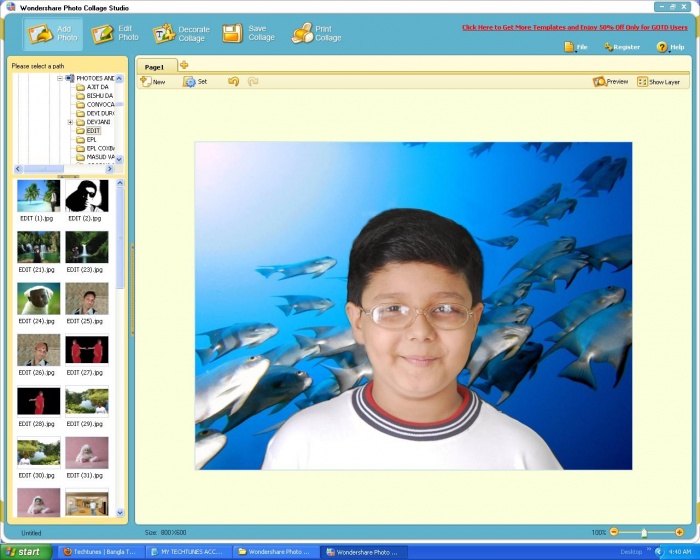The height and width of the screenshot is (560, 700).
Task: Select the EDIT (21).jpg thumbnail
Action: click(38, 247)
